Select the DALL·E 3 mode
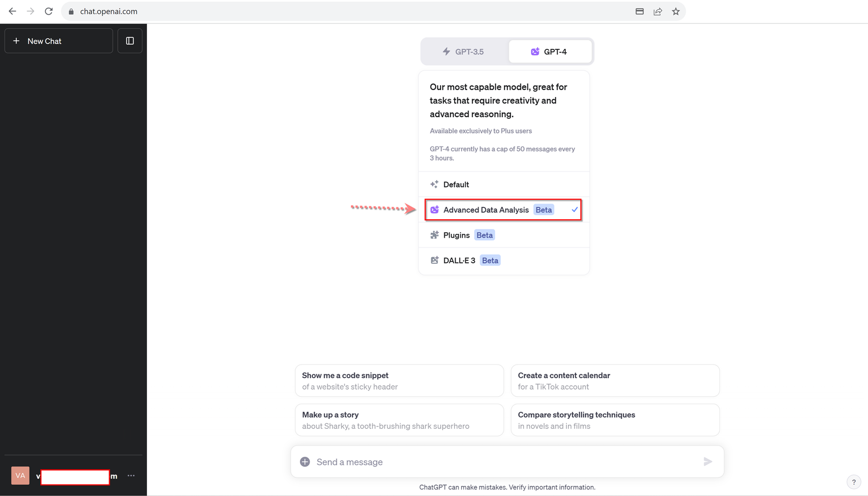This screenshot has width=868, height=496. (x=504, y=260)
